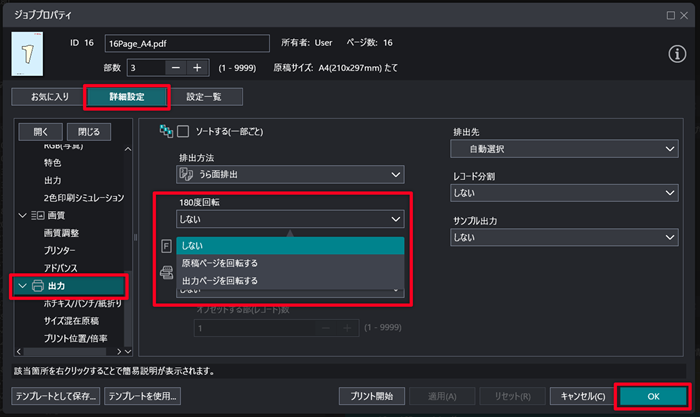Click the 出力 printer icon in tree
This screenshot has width=700, height=417.
click(38, 285)
